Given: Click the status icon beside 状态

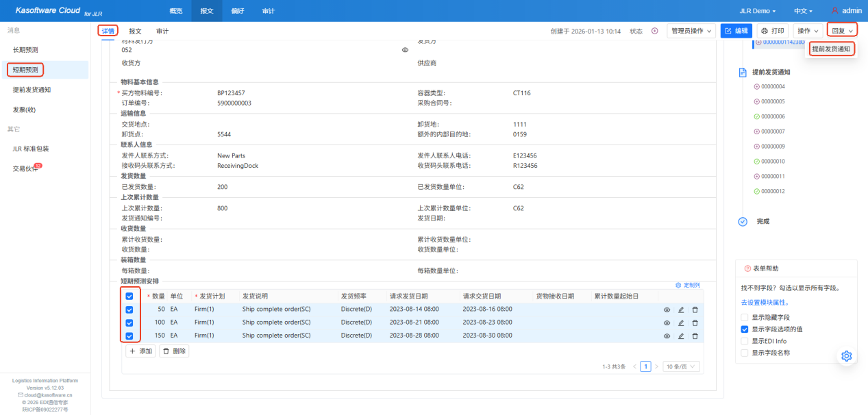Looking at the screenshot, I should click(654, 31).
